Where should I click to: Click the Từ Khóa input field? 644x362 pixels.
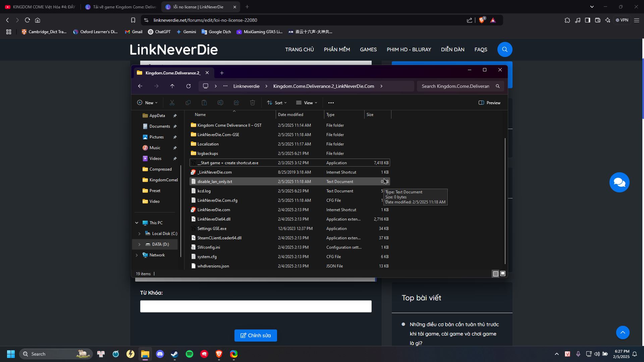[x=256, y=306]
